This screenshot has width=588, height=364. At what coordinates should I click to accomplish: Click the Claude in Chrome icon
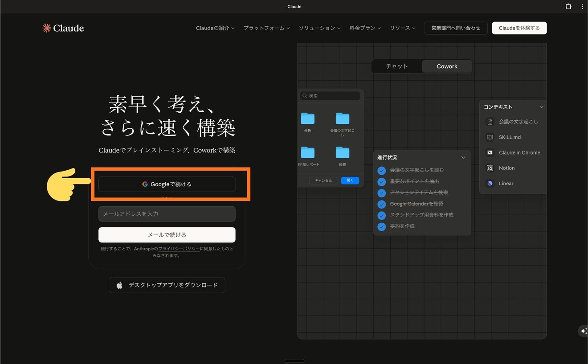490,152
